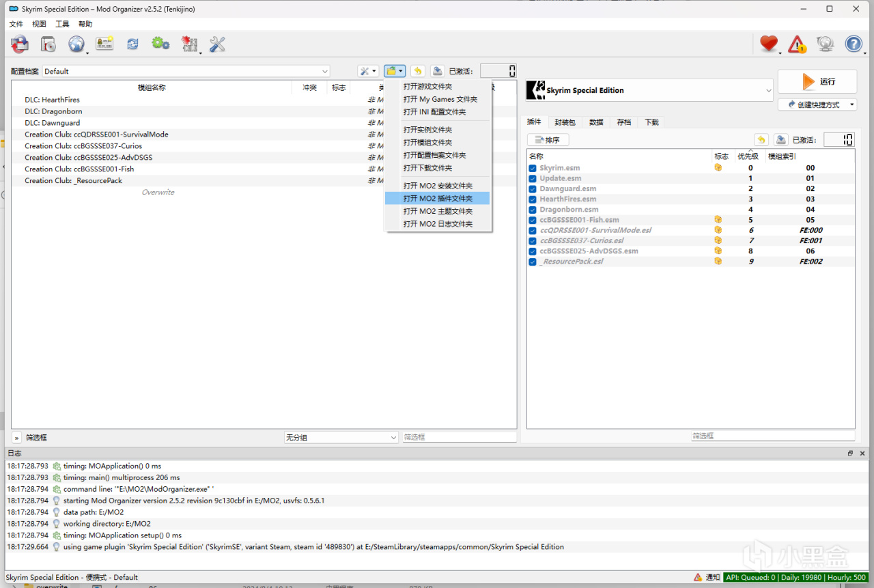The height and width of the screenshot is (588, 874).
Task: Click the update globe icon in toolbar
Action: click(826, 44)
